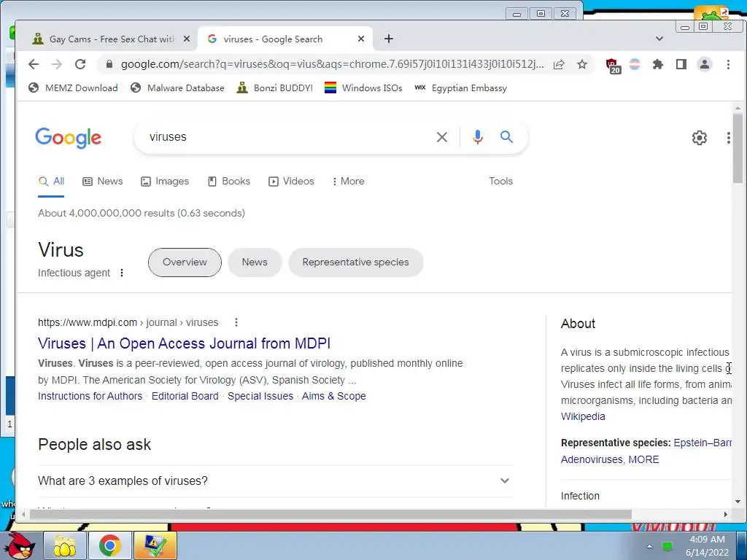This screenshot has height=560, width=747.
Task: Close the viruses Google Search tab
Action: [x=361, y=39]
